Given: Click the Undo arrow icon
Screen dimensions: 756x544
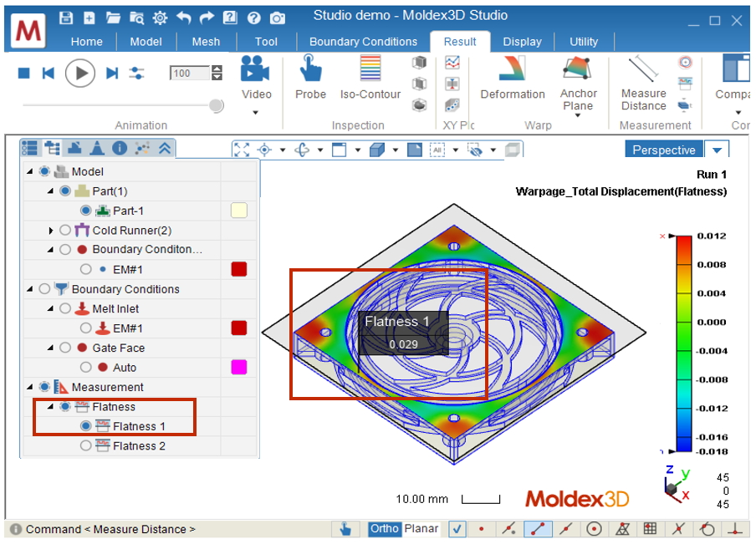Looking at the screenshot, I should coord(184,18).
